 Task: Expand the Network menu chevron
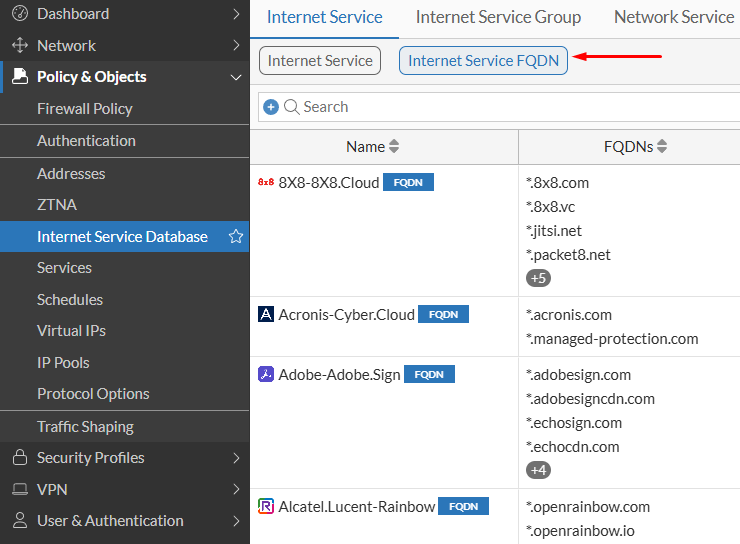pyautogui.click(x=236, y=45)
